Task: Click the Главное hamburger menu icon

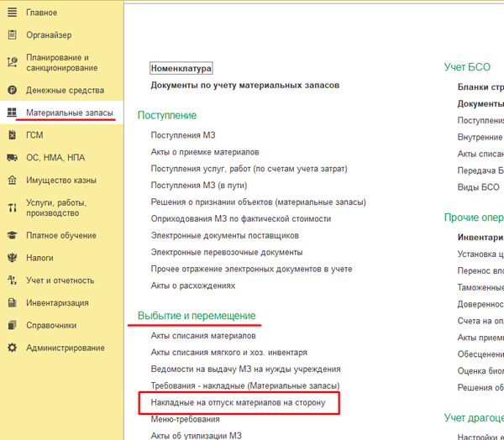Action: (13, 13)
